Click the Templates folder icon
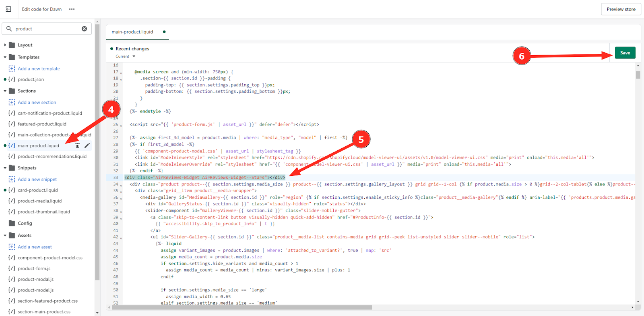The image size is (644, 316). click(12, 57)
